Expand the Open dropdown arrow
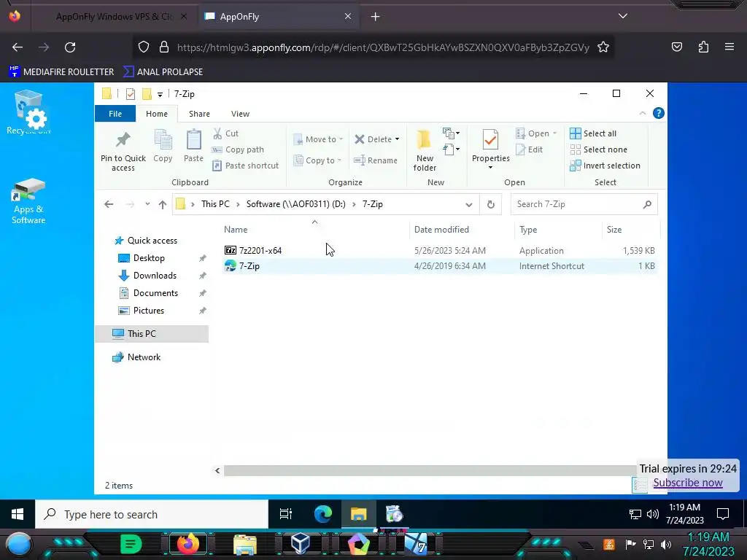 coord(554,133)
